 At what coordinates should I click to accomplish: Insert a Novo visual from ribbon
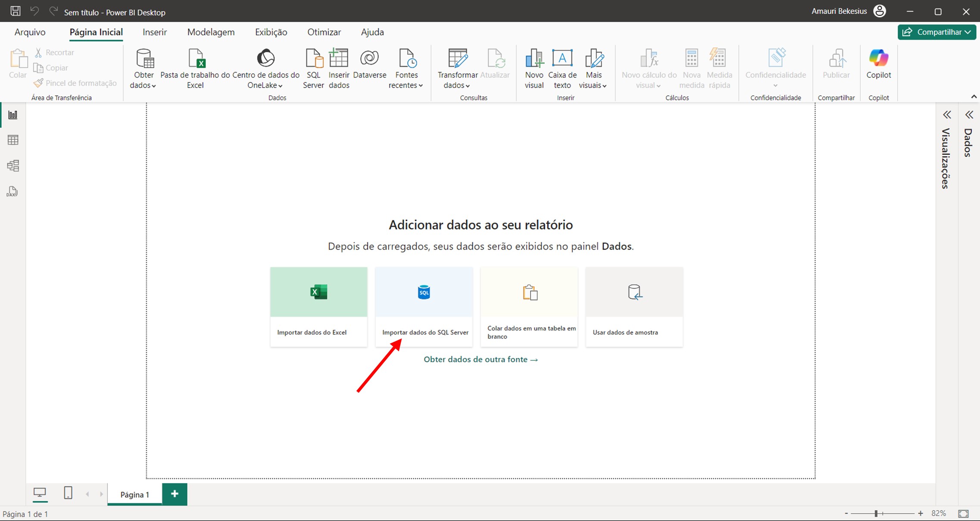click(x=534, y=69)
